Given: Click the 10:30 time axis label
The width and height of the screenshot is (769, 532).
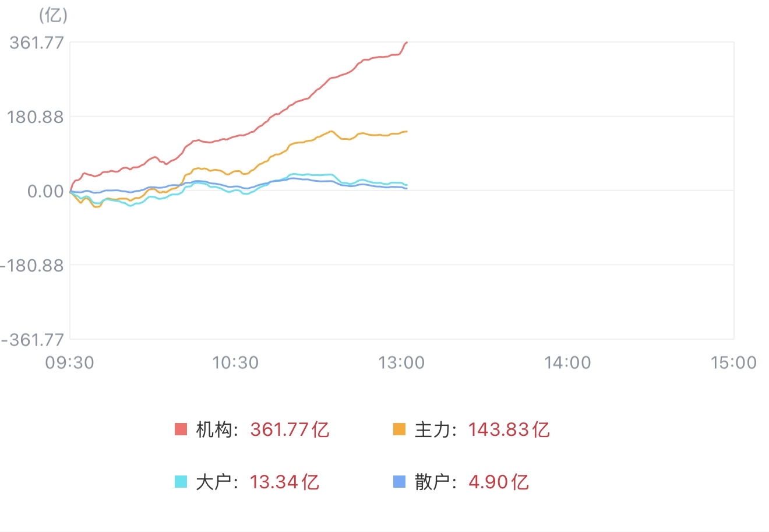Looking at the screenshot, I should coord(235,362).
